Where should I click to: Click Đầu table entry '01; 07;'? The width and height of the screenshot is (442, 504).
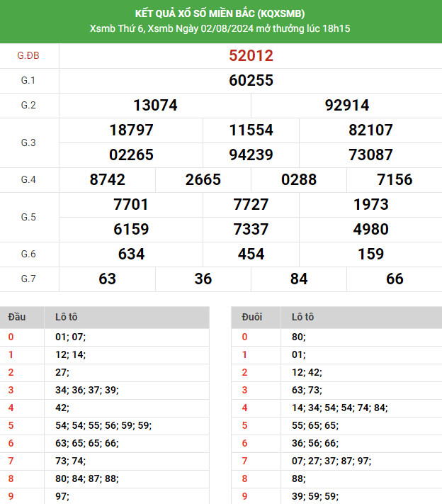(70, 337)
